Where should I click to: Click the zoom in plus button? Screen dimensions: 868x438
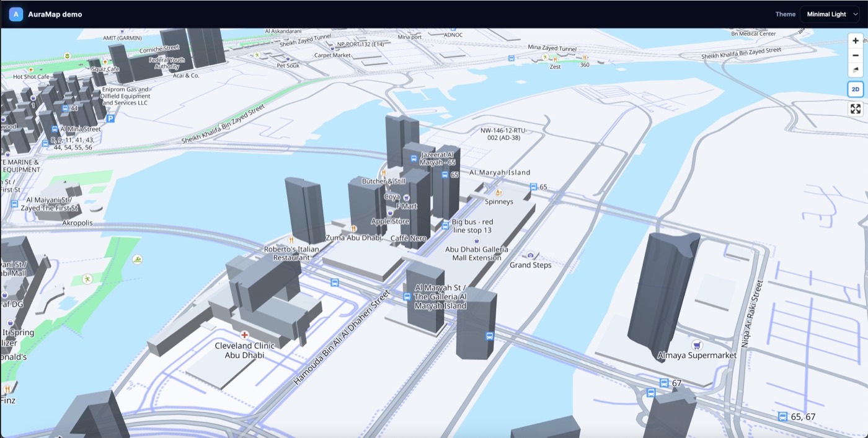tap(856, 40)
